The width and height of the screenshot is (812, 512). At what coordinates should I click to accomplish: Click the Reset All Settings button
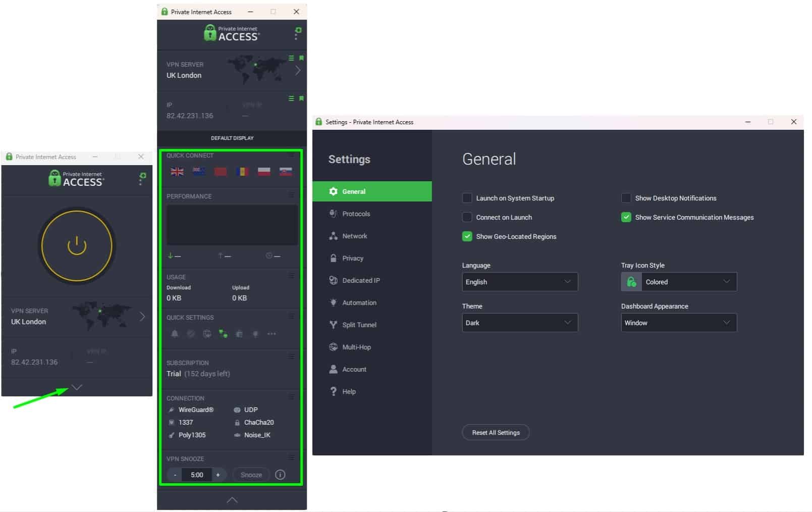click(496, 432)
